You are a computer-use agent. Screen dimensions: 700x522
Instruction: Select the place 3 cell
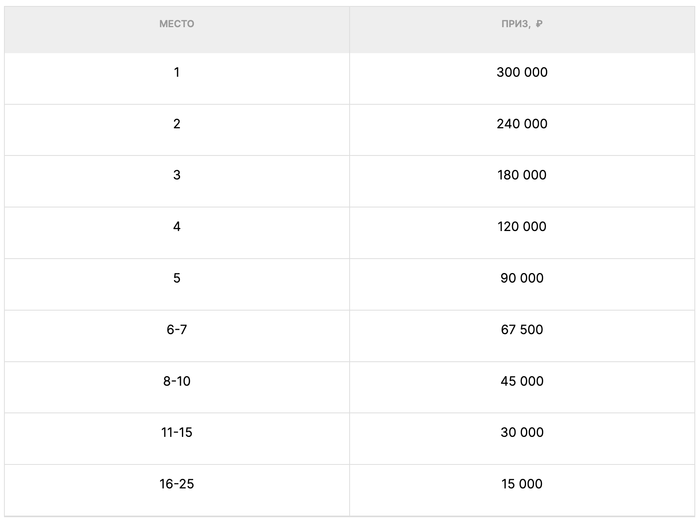tap(177, 175)
